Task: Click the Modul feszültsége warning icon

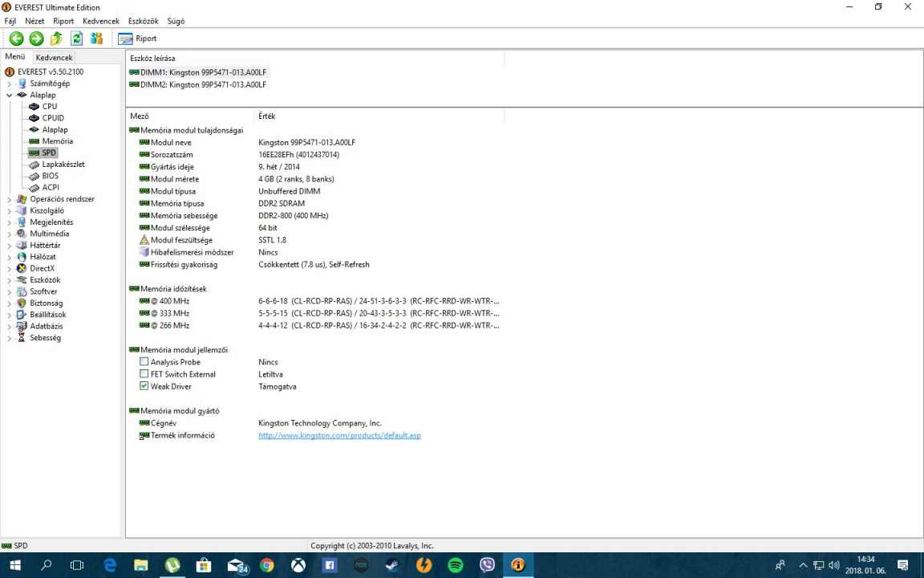Action: click(144, 240)
